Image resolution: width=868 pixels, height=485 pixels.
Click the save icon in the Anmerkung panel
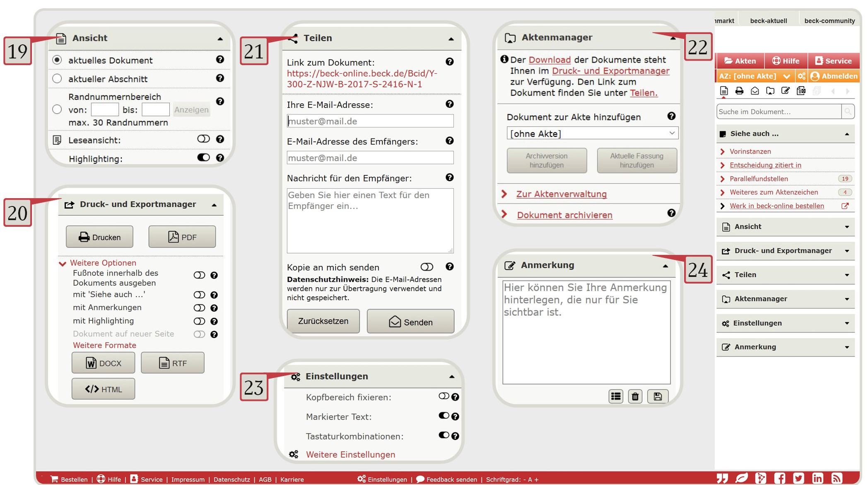click(657, 396)
